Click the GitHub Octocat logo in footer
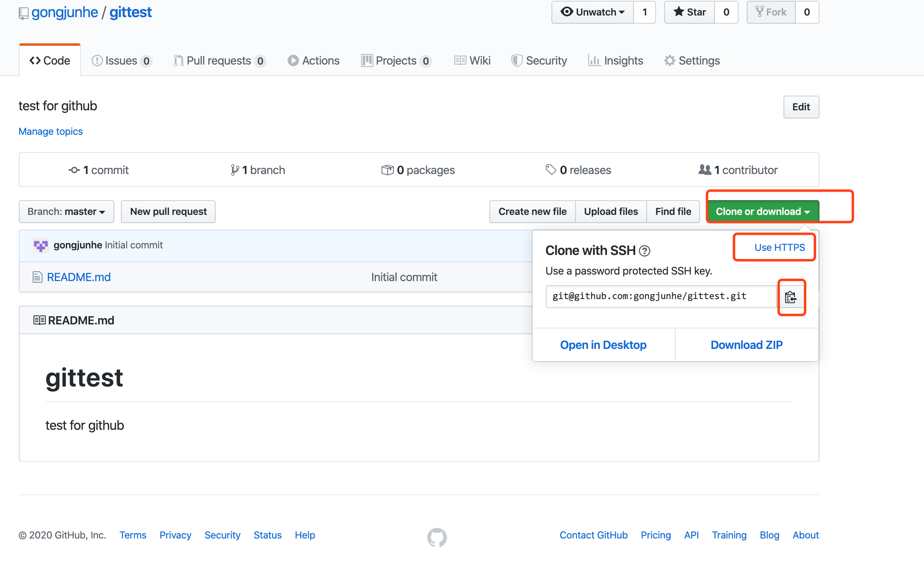924x563 pixels. click(x=437, y=537)
